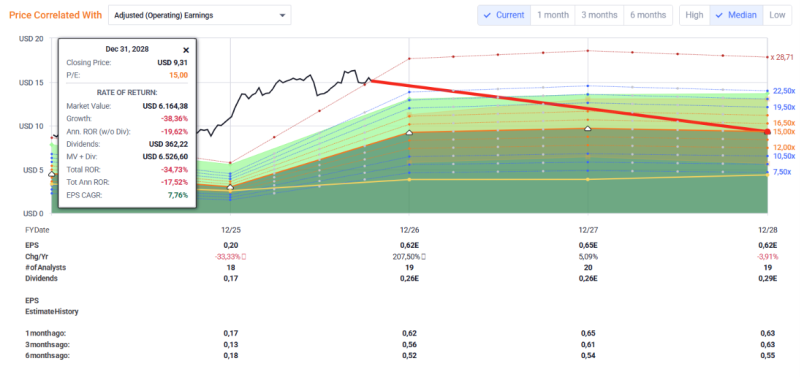Click the 15,00 P/E value in tooltip

(x=179, y=75)
